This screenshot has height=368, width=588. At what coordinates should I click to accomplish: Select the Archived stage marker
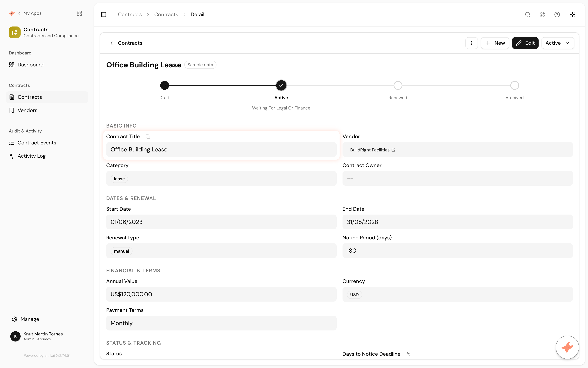click(x=514, y=85)
